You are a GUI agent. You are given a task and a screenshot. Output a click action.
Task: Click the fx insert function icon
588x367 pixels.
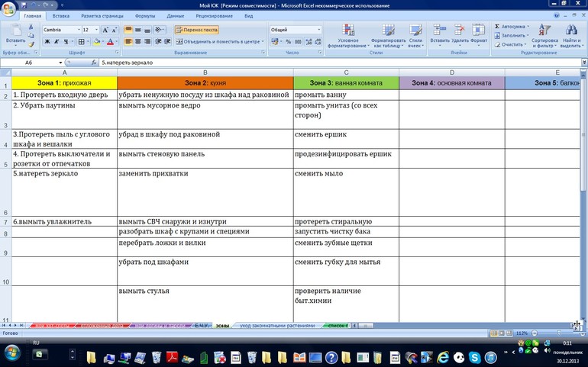(x=95, y=63)
